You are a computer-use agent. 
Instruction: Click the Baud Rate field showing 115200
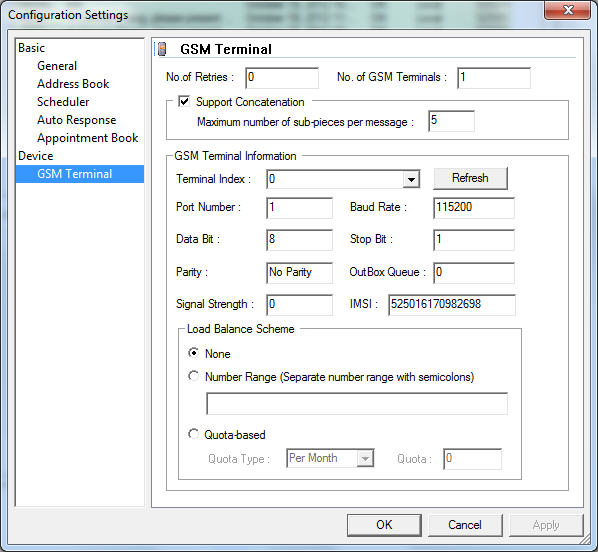tap(474, 208)
